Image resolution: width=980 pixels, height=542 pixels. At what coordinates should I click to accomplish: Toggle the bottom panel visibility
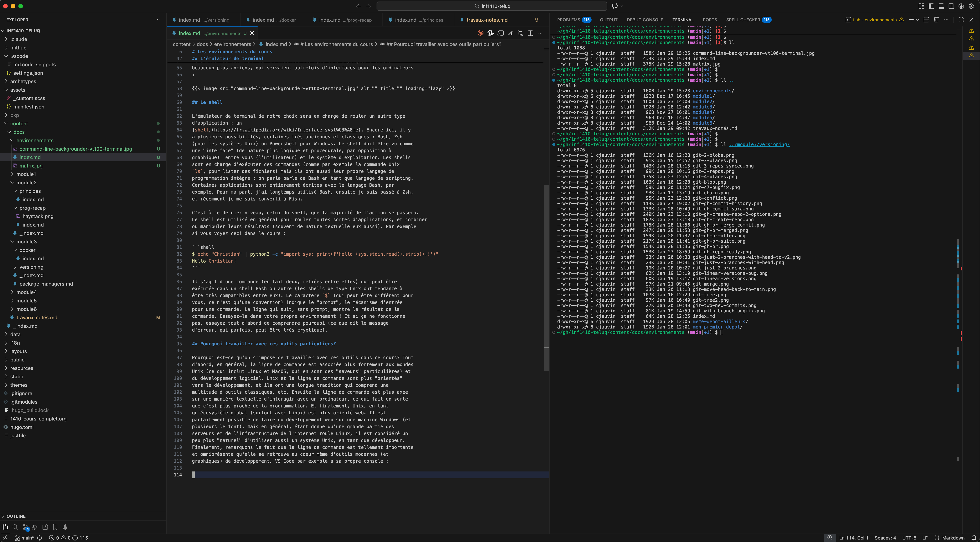(x=941, y=6)
